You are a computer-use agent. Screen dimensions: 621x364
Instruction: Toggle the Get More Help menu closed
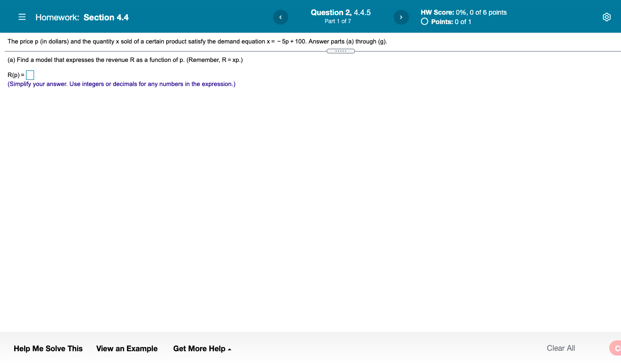pos(202,348)
